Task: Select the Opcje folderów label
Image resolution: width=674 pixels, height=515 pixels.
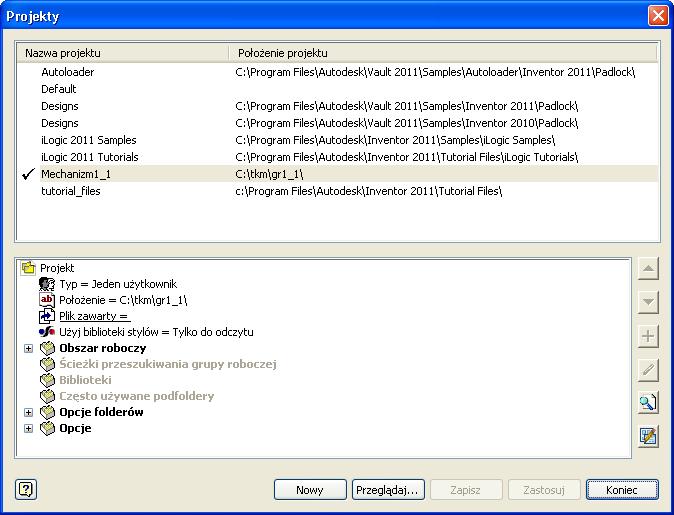Action: point(101,412)
